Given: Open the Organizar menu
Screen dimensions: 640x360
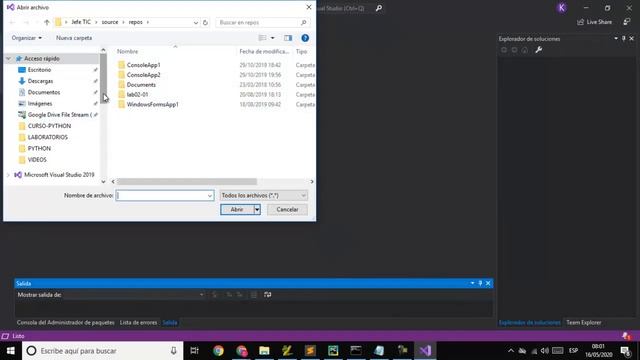Looking at the screenshot, I should pyautogui.click(x=27, y=38).
